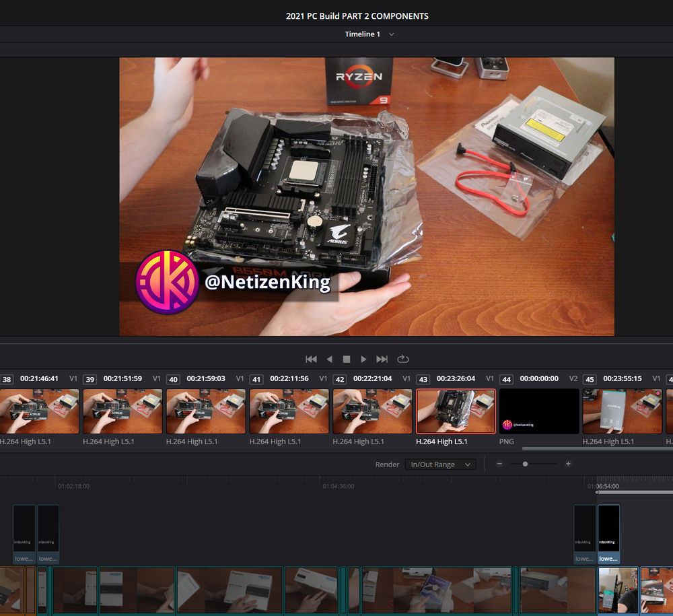This screenshot has height=616, width=673.
Task: Click the project title 2021 PC Build
Action: pyautogui.click(x=357, y=16)
